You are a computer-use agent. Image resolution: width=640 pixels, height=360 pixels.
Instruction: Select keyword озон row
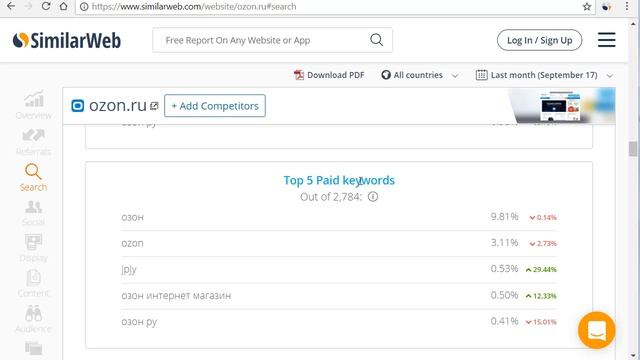click(x=339, y=217)
